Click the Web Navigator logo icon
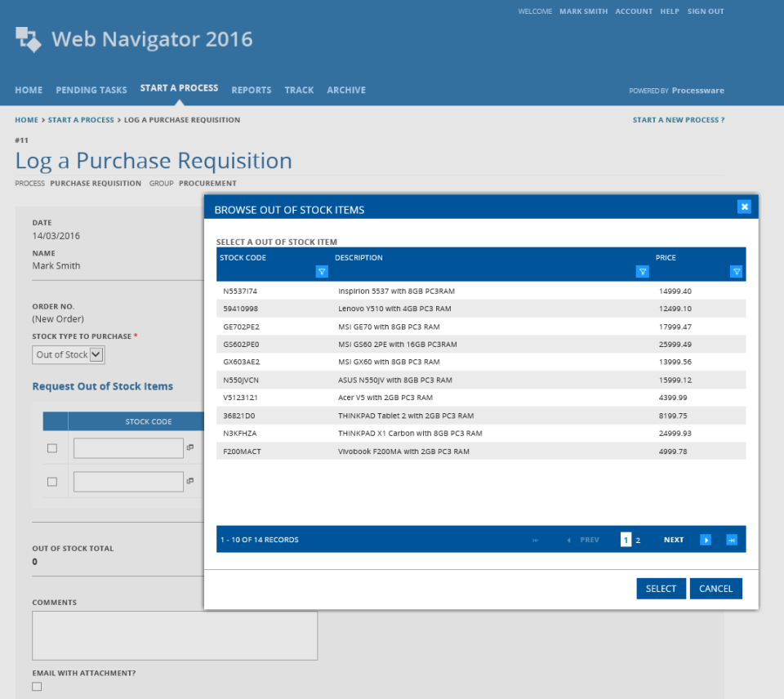 pyautogui.click(x=29, y=39)
